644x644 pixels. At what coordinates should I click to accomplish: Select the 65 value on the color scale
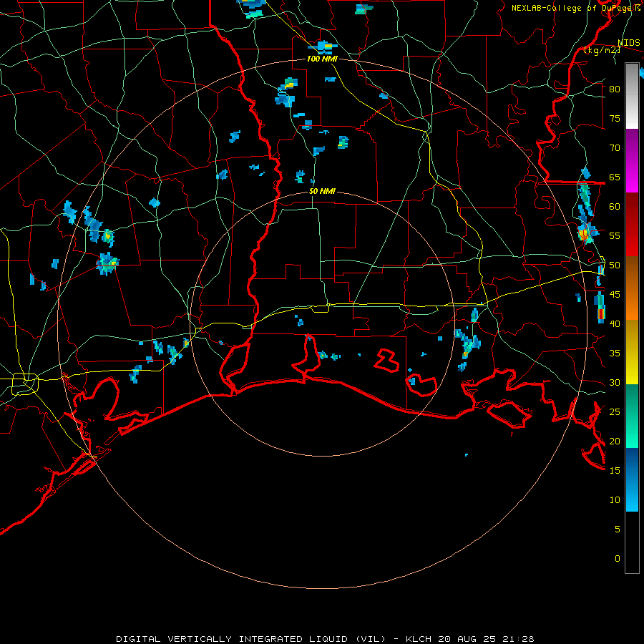coord(615,177)
